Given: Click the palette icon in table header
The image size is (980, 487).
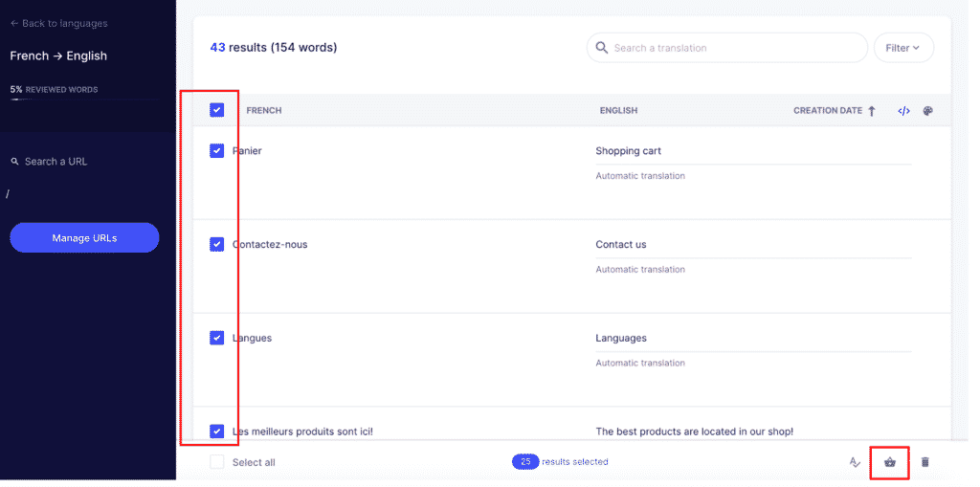Looking at the screenshot, I should pos(927,111).
